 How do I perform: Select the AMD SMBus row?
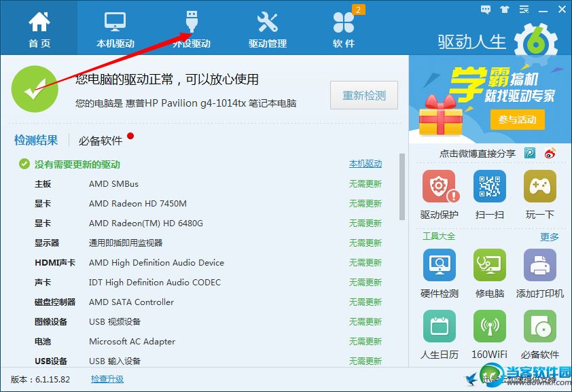click(x=208, y=184)
